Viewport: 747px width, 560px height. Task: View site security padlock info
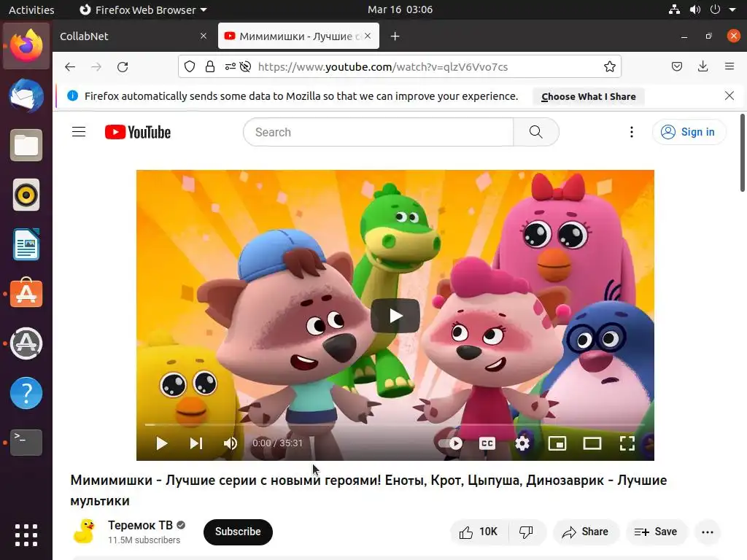click(209, 66)
